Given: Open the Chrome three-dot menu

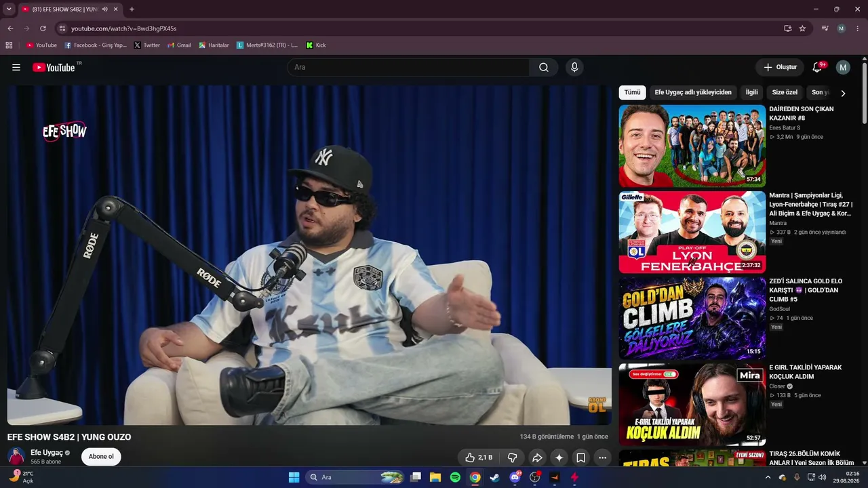Looking at the screenshot, I should (x=858, y=28).
